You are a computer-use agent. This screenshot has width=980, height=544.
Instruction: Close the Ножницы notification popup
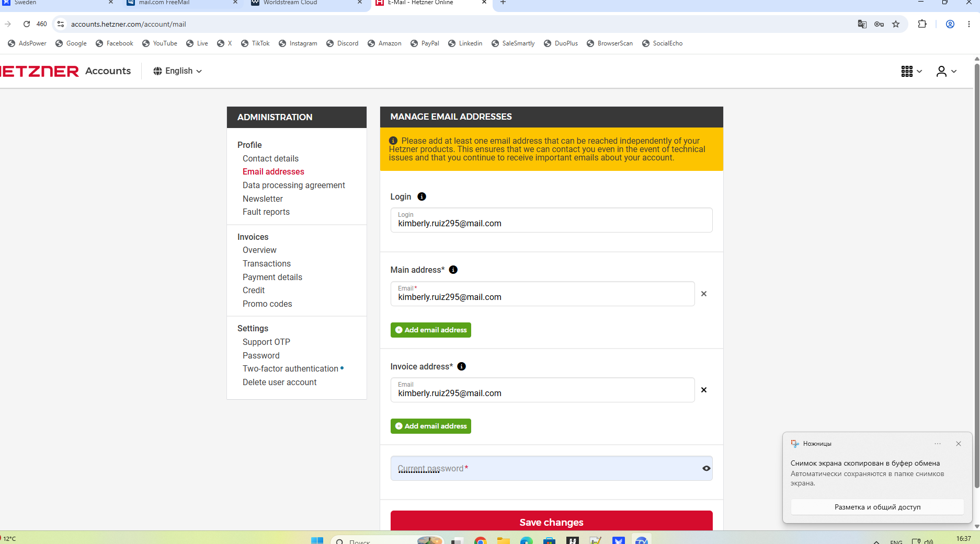[959, 444]
